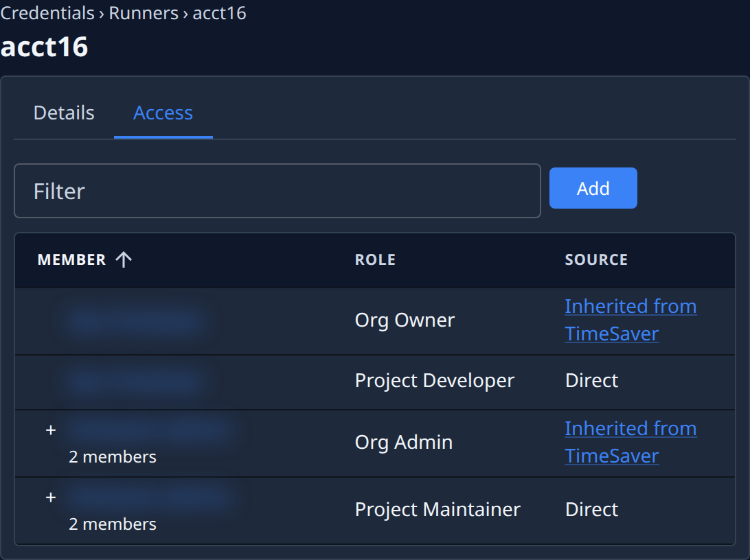
Task: Expand the Project Maintainer group with plus icon
Action: [x=51, y=498]
